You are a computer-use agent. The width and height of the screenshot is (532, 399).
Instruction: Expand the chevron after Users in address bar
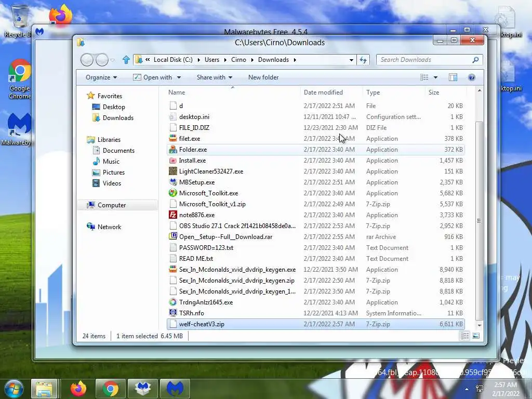pyautogui.click(x=225, y=60)
